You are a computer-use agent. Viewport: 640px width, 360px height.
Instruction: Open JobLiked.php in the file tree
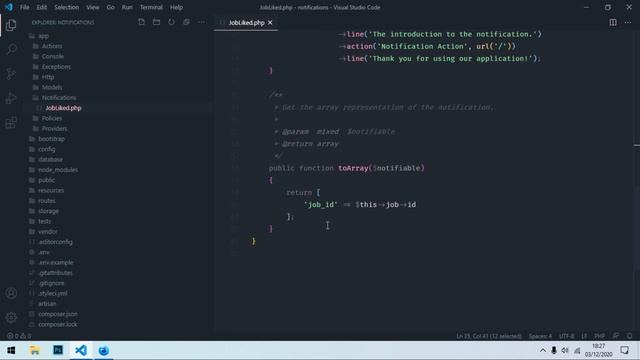(x=63, y=108)
